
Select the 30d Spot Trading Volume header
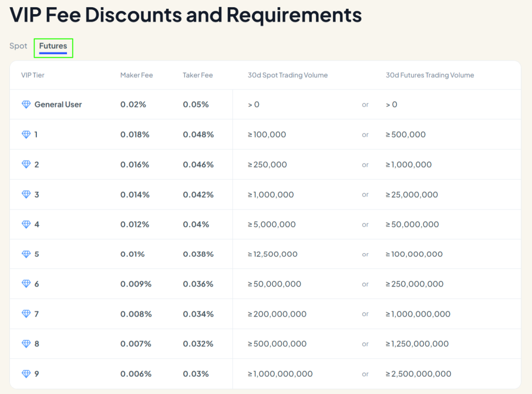[x=287, y=75]
